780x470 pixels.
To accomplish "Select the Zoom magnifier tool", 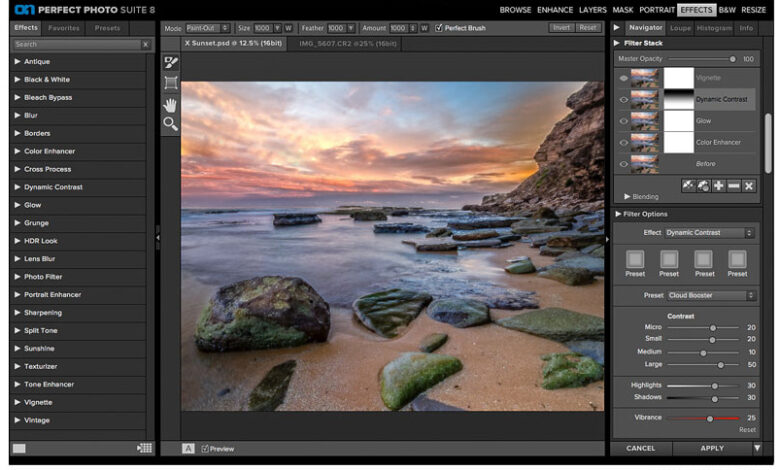I will (x=171, y=124).
